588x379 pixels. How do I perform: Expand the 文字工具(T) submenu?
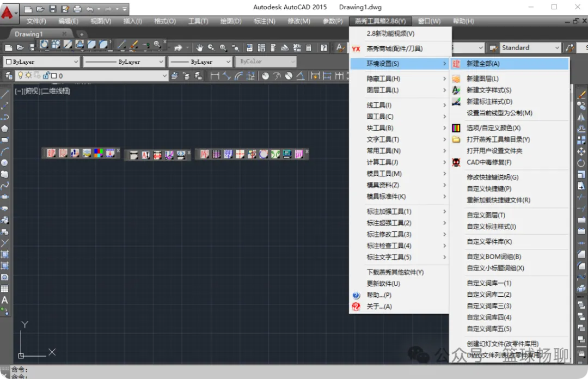[399, 139]
